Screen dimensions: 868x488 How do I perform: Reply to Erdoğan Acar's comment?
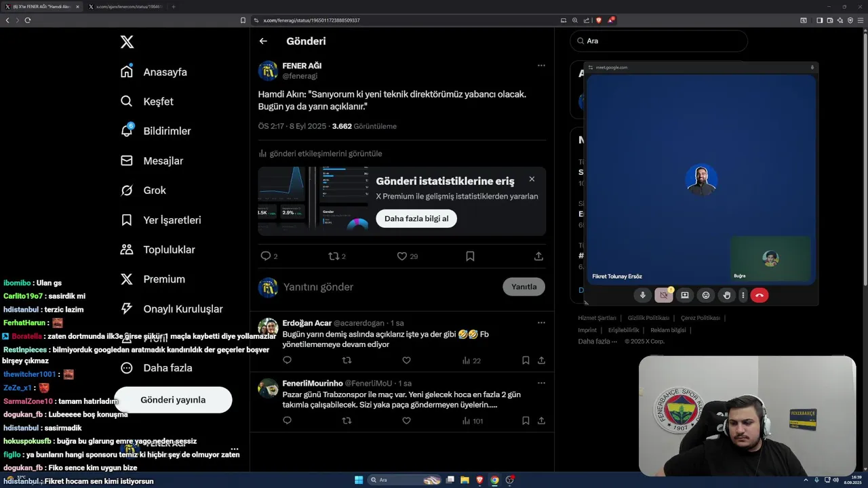[287, 361]
